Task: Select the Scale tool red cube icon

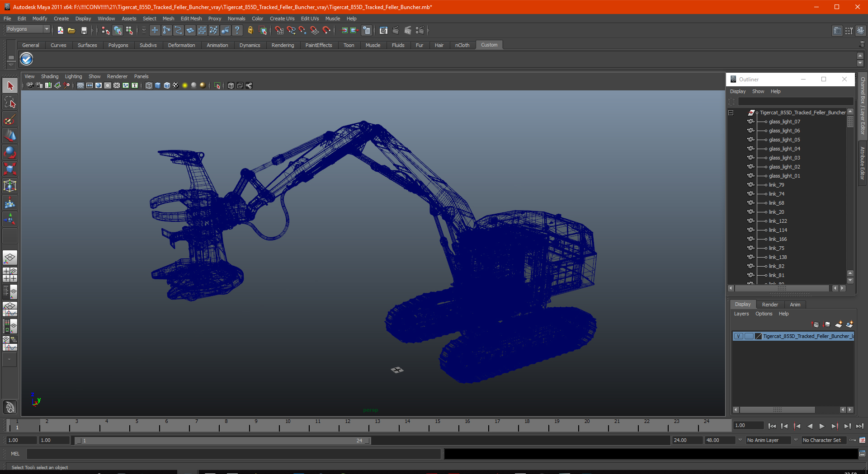Action: pyautogui.click(x=10, y=169)
